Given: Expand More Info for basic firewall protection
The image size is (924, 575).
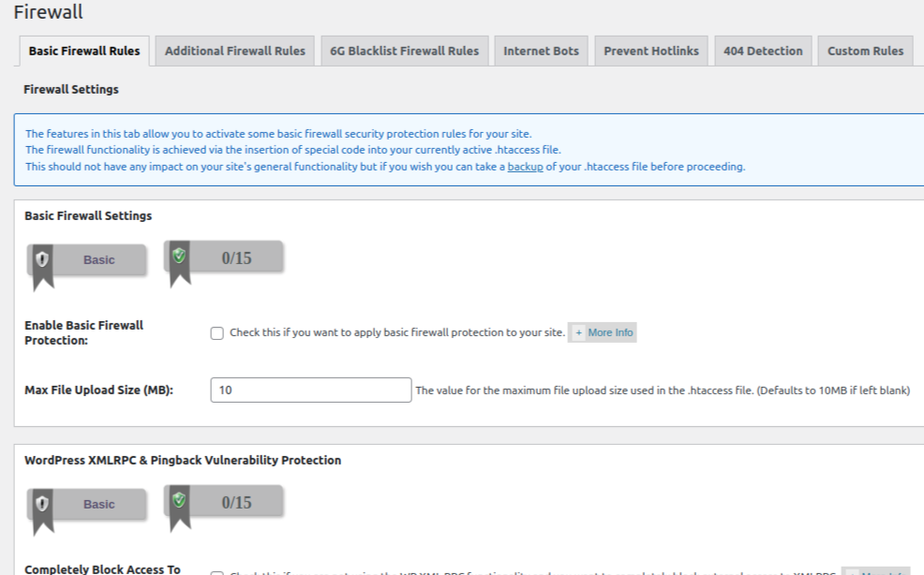Looking at the screenshot, I should point(603,332).
